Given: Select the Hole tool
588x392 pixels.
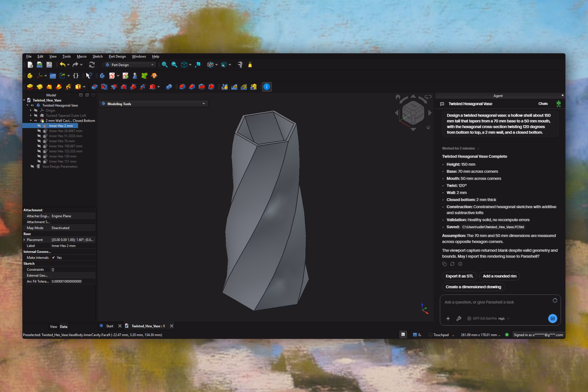Looking at the screenshot, I should click(104, 87).
